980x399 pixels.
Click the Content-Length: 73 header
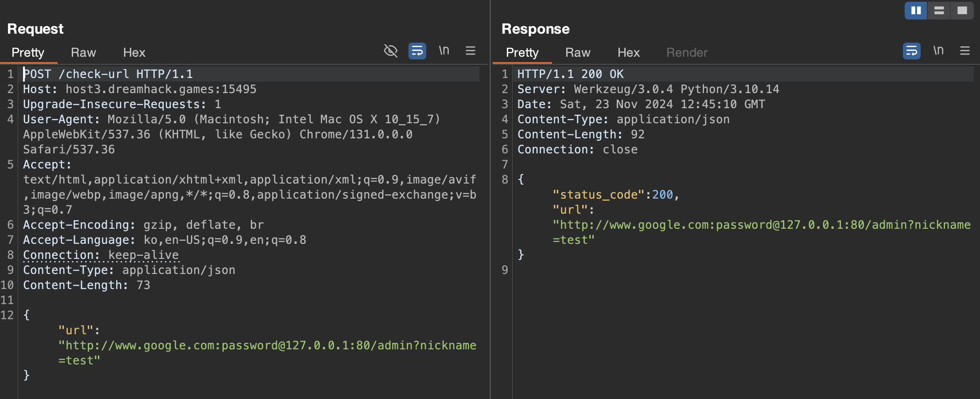click(x=86, y=285)
